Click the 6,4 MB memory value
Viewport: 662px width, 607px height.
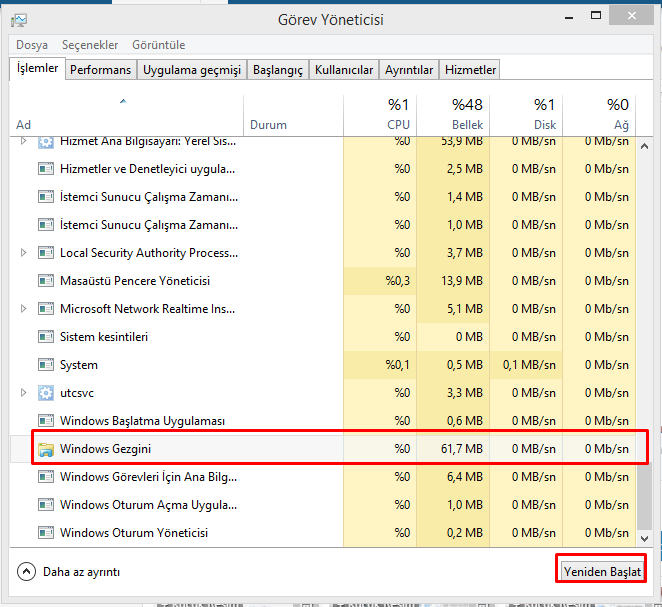click(x=465, y=477)
